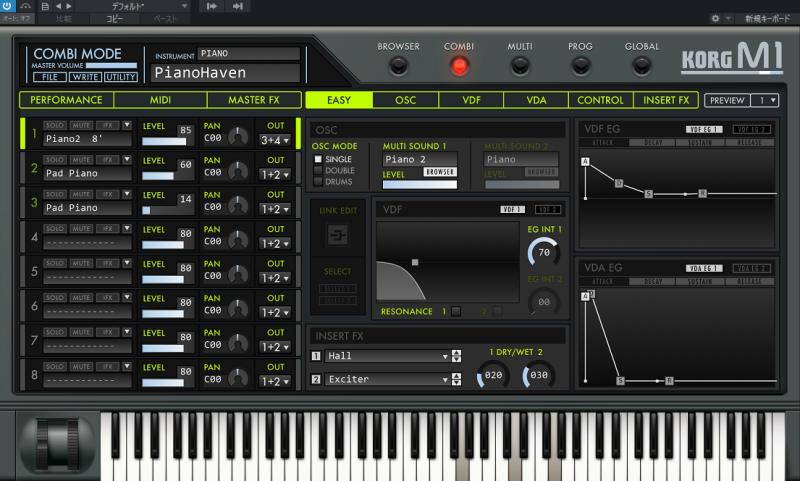Click the WRITE button
Screen dimensions: 800x481
click(83, 76)
